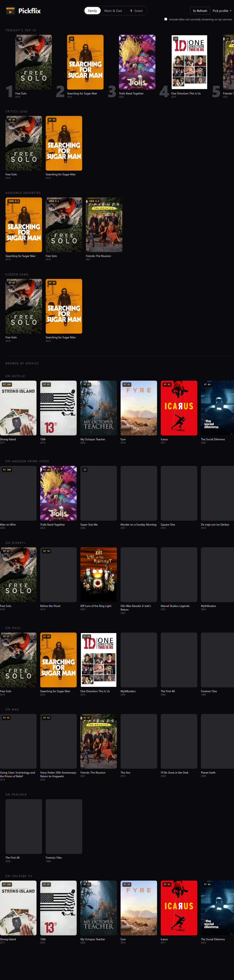Open Man on Wire card on Amazon Prime Video

tap(18, 493)
